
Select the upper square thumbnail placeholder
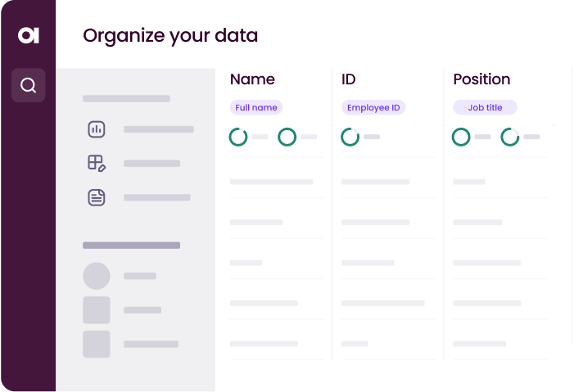coord(97,310)
